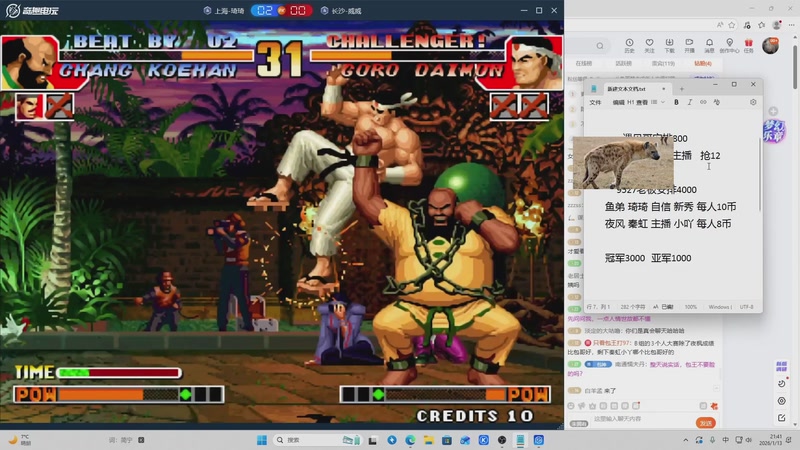Add this page to favorites with star icon
The height and width of the screenshot is (450, 800).
(x=732, y=24)
